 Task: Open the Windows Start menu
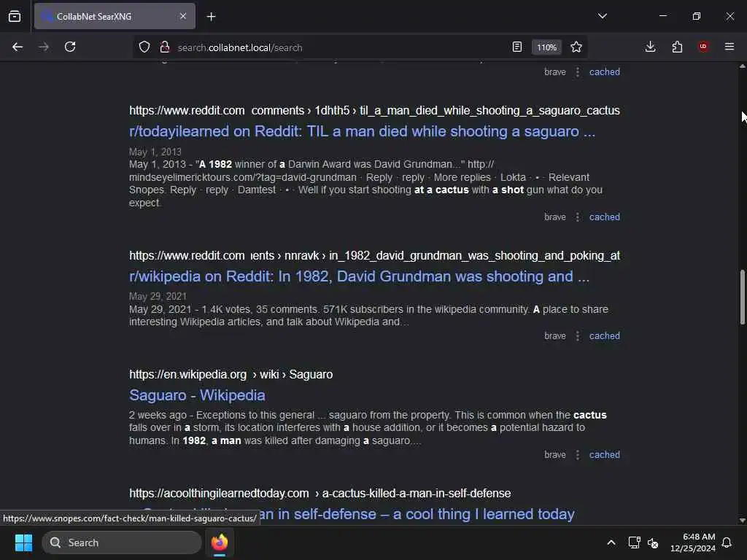(x=23, y=542)
